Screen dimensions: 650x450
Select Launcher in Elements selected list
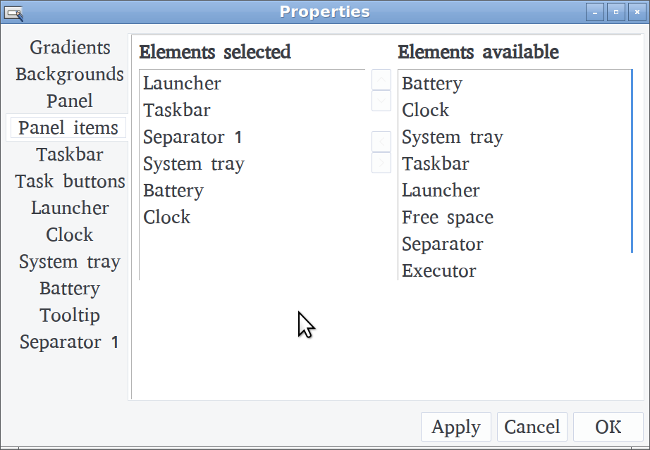click(181, 83)
